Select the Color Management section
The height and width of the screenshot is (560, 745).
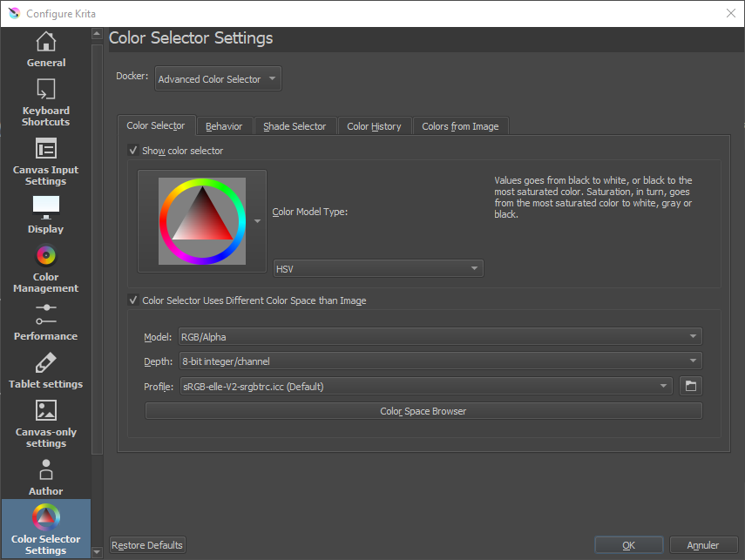(x=45, y=269)
